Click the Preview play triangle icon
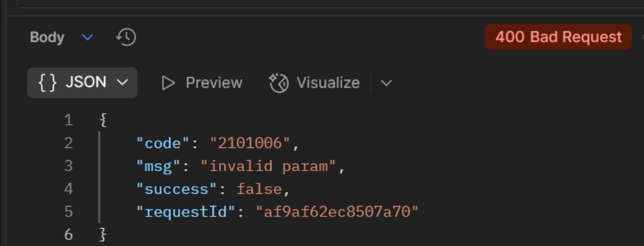The height and width of the screenshot is (246, 644). 169,83
